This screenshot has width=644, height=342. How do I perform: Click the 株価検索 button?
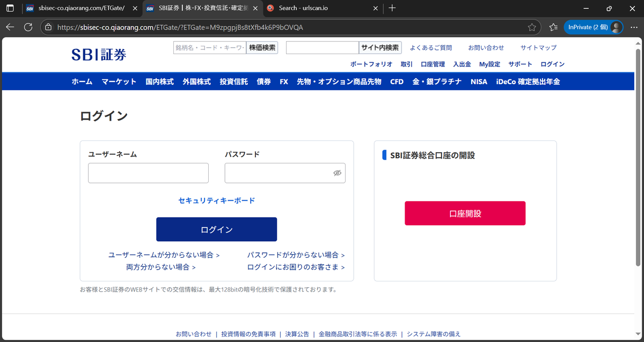point(262,48)
